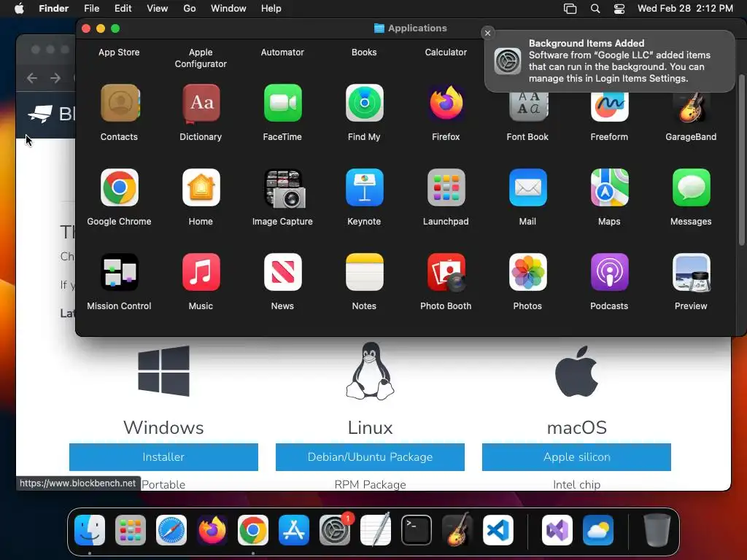747x560 pixels.
Task: Open the File menu
Action: (x=91, y=9)
